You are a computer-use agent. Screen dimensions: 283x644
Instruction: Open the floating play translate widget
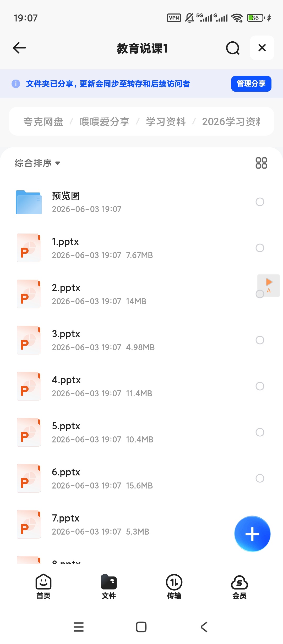pyautogui.click(x=269, y=285)
